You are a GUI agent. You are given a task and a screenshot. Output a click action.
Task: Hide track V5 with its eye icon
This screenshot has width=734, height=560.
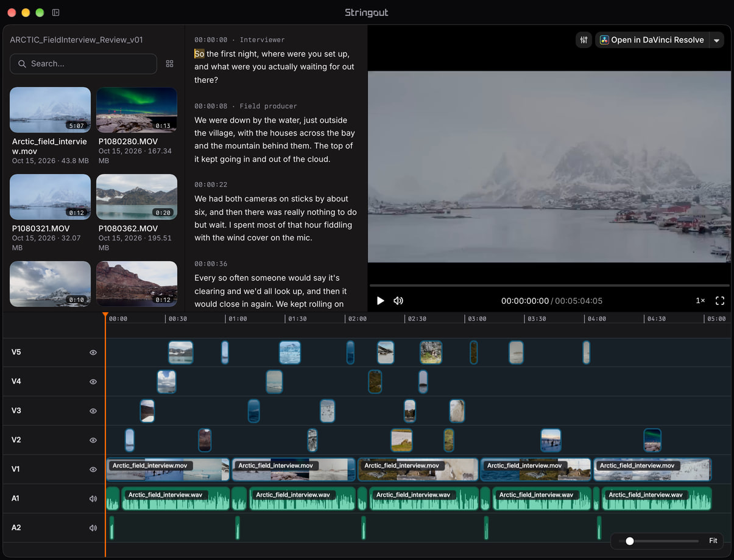pos(93,352)
